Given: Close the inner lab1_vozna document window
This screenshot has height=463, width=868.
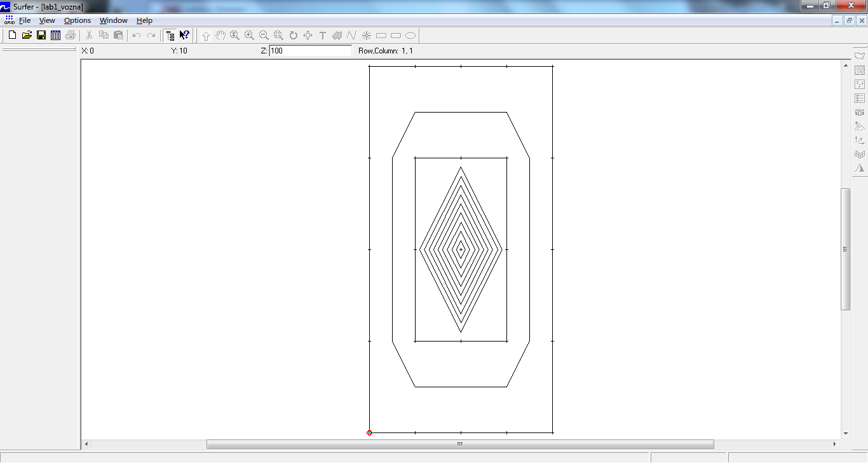Looking at the screenshot, I should point(862,20).
